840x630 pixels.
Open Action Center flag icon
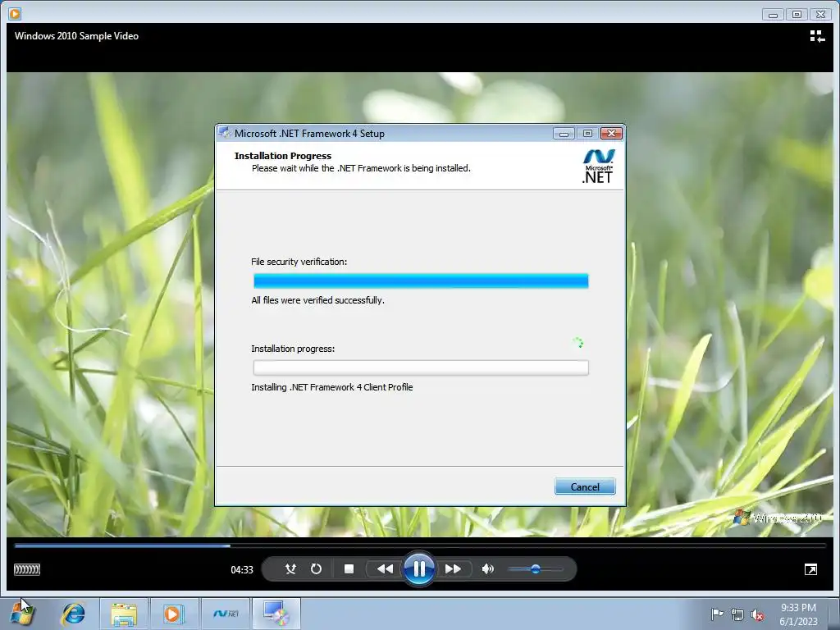click(x=716, y=614)
